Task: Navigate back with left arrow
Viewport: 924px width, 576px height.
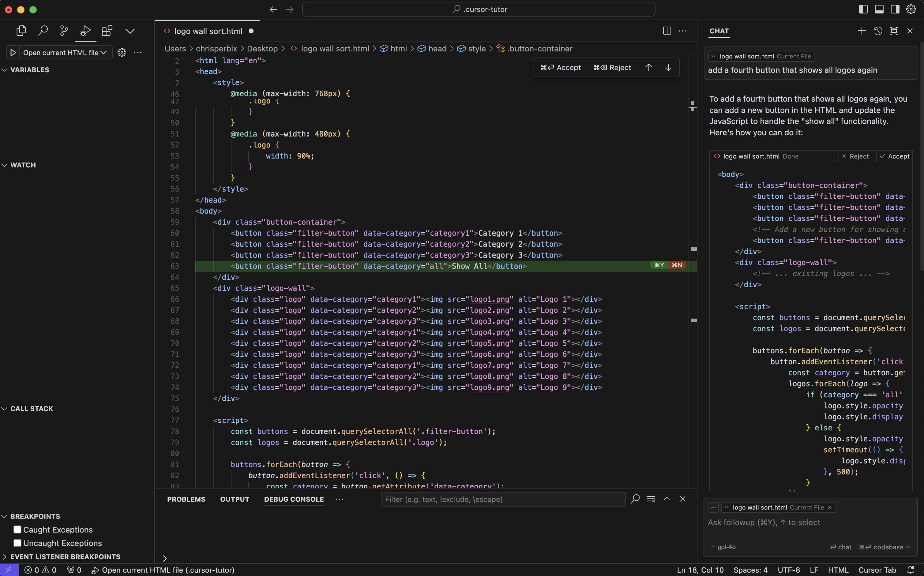Action: (x=273, y=9)
